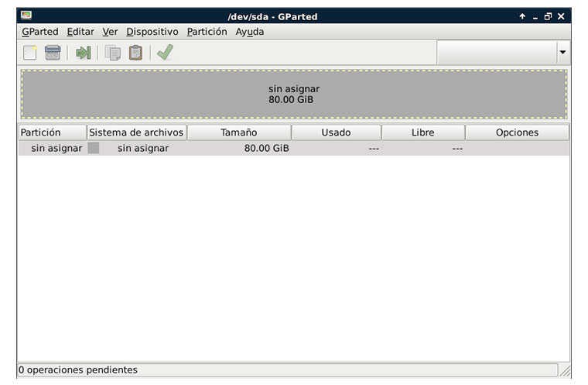
Task: Open the Dispositivo menu
Action: (x=152, y=32)
